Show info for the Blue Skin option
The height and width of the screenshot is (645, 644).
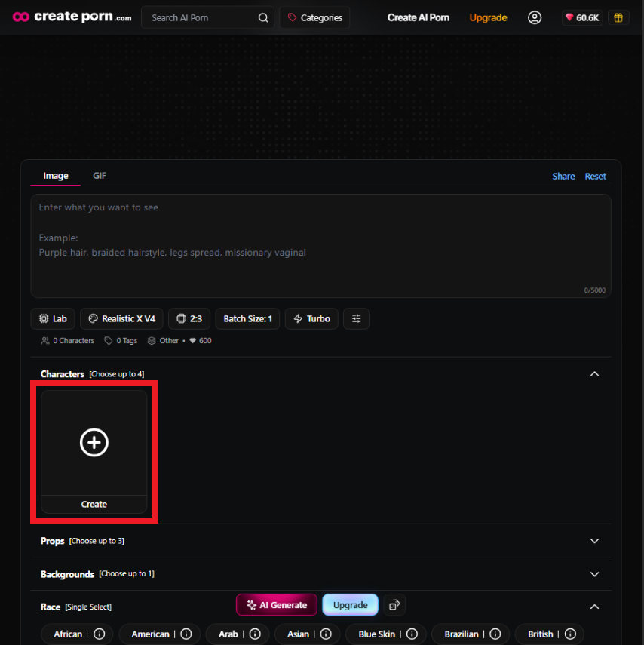[412, 634]
